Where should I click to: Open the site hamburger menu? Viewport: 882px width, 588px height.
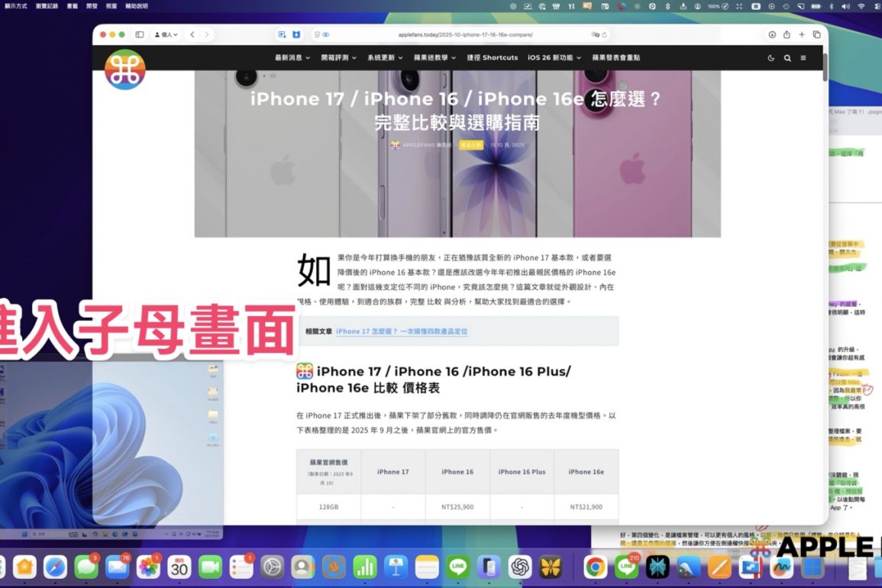(803, 58)
